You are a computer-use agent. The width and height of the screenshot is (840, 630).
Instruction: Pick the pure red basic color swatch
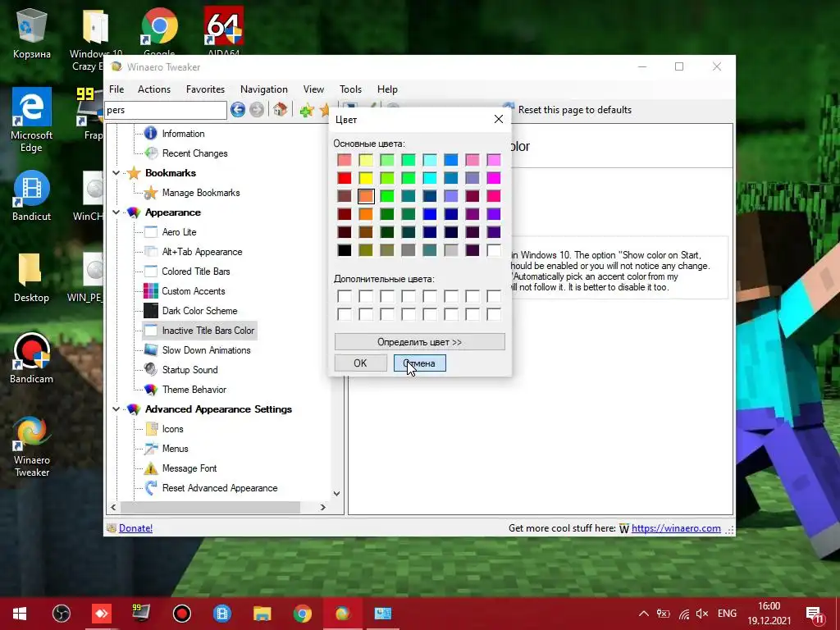coord(345,178)
